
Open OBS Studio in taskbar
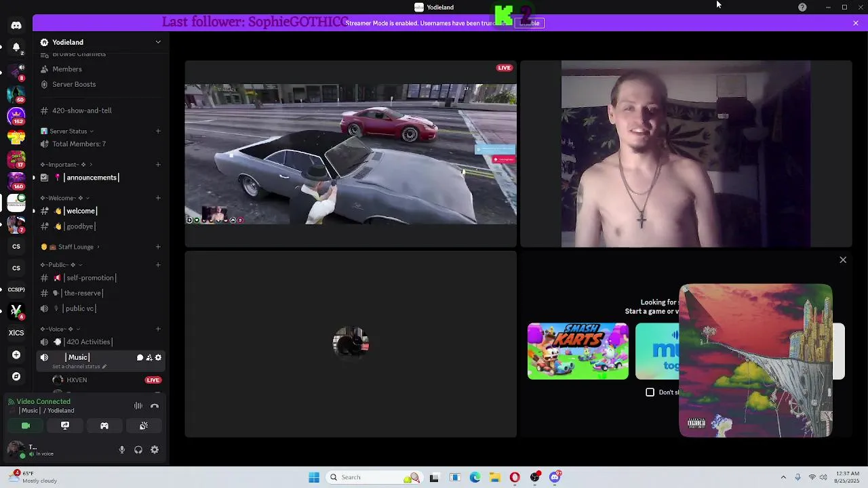(535, 477)
